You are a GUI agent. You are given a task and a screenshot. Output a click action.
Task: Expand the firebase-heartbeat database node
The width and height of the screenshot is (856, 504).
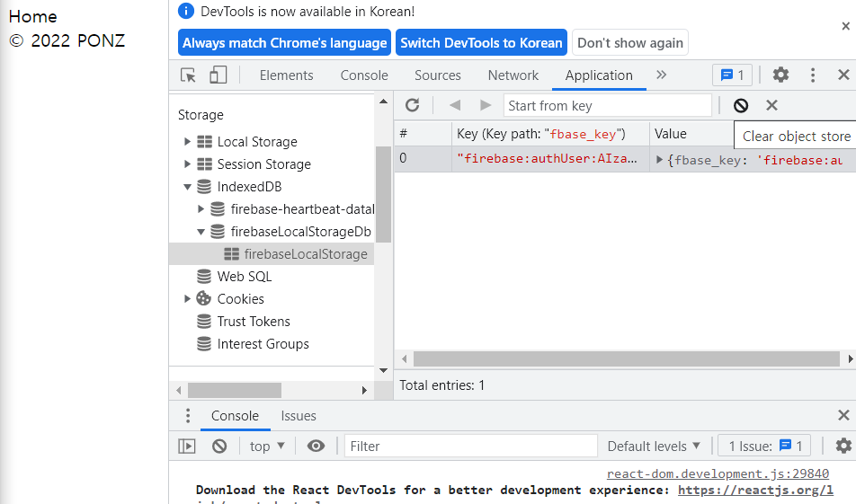[201, 209]
